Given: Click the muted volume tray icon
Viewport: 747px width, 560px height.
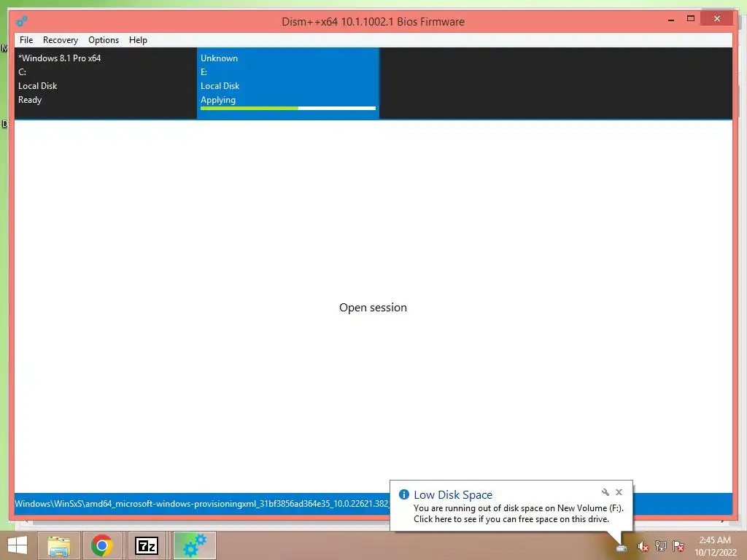Looking at the screenshot, I should [x=643, y=547].
